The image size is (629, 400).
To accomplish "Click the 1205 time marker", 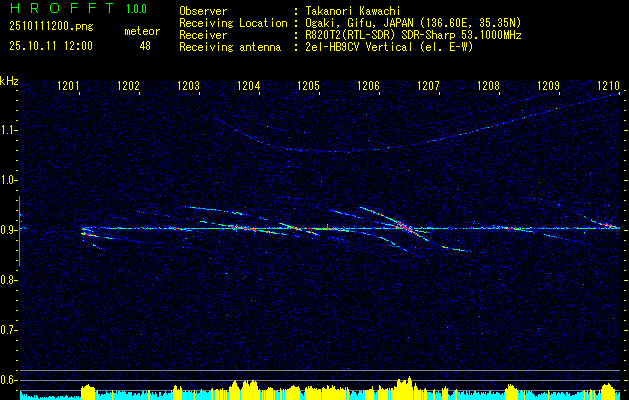I will click(x=308, y=85).
